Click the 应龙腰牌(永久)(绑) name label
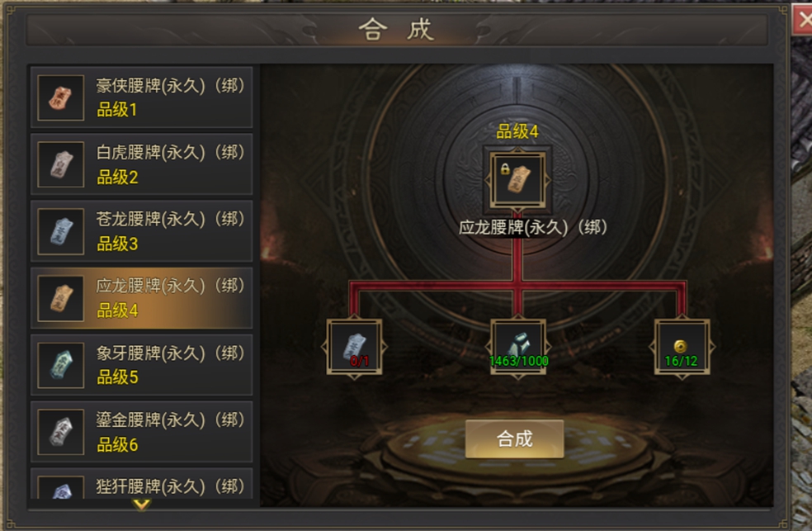812x531 pixels. click(533, 227)
